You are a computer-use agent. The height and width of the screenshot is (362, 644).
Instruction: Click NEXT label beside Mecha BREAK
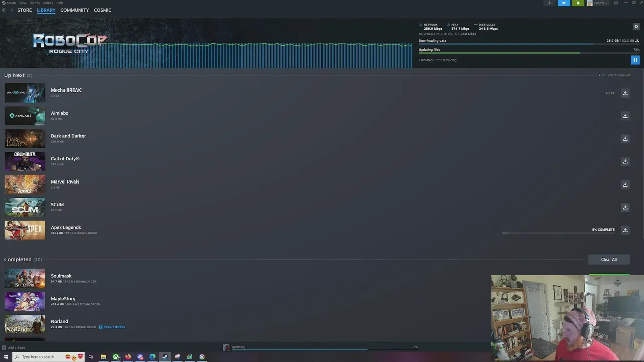(x=610, y=93)
